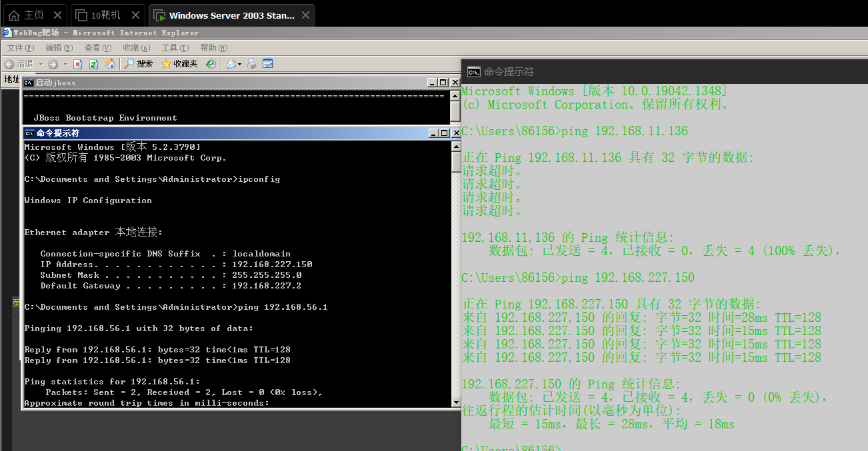This screenshot has width=868, height=451.
Task: Click the IE edit page icon
Action: pos(268,64)
